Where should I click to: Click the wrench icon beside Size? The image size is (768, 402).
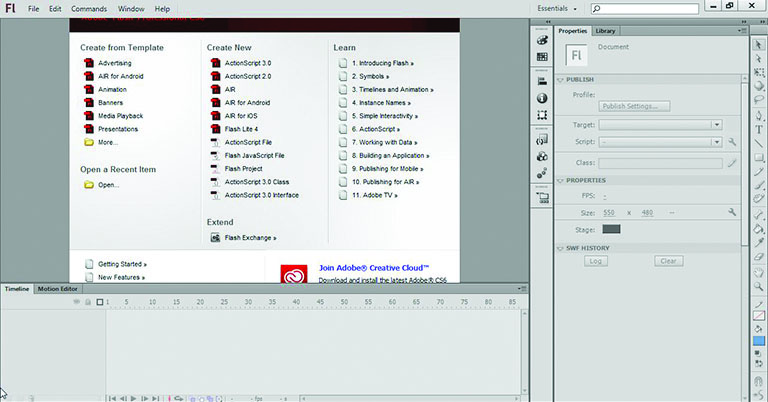coord(732,212)
